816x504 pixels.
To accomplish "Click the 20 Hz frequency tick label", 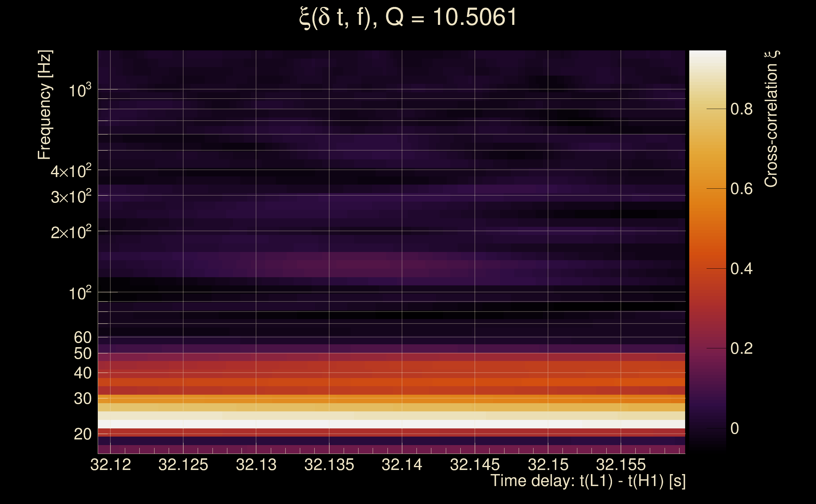I will pyautogui.click(x=82, y=434).
